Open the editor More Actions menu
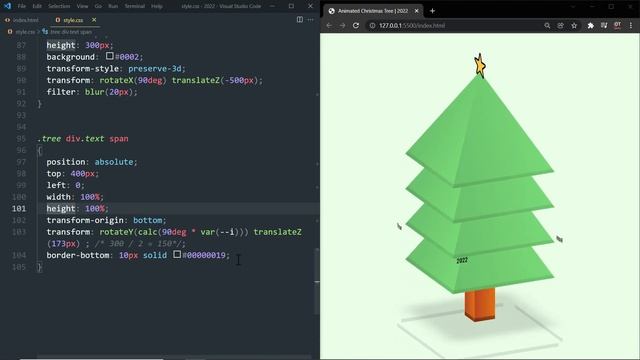The width and height of the screenshot is (640, 360). tap(311, 20)
